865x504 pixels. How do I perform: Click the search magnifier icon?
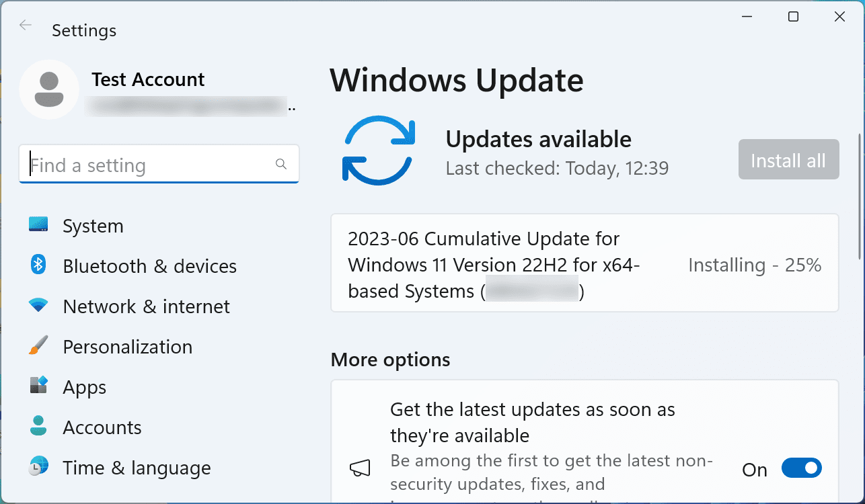280,164
